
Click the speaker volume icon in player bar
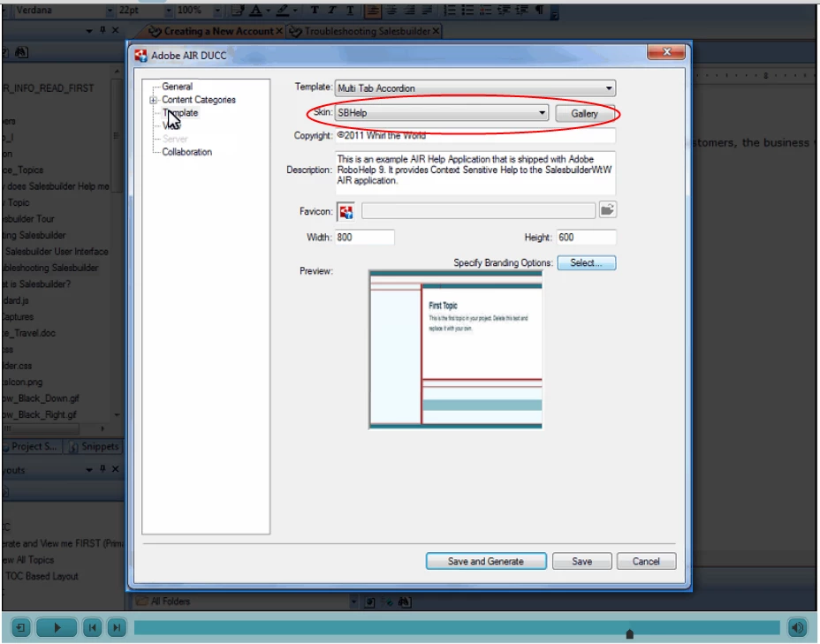[798, 627]
